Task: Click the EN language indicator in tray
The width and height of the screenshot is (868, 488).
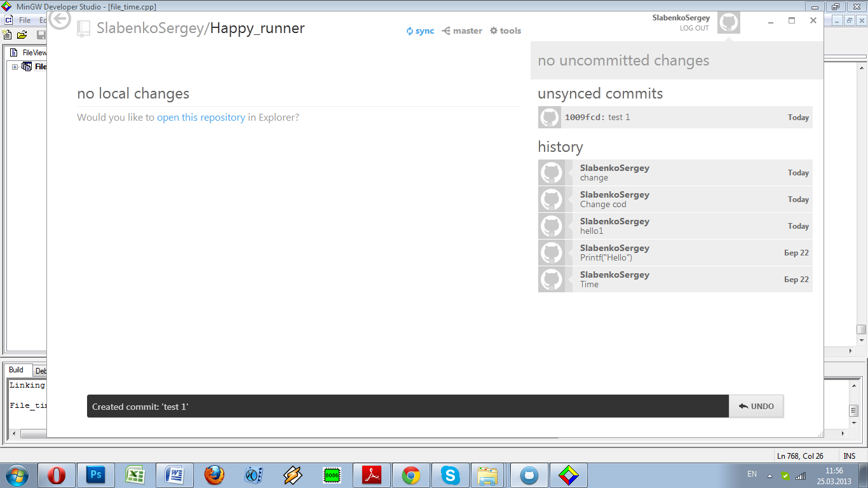Action: [752, 474]
